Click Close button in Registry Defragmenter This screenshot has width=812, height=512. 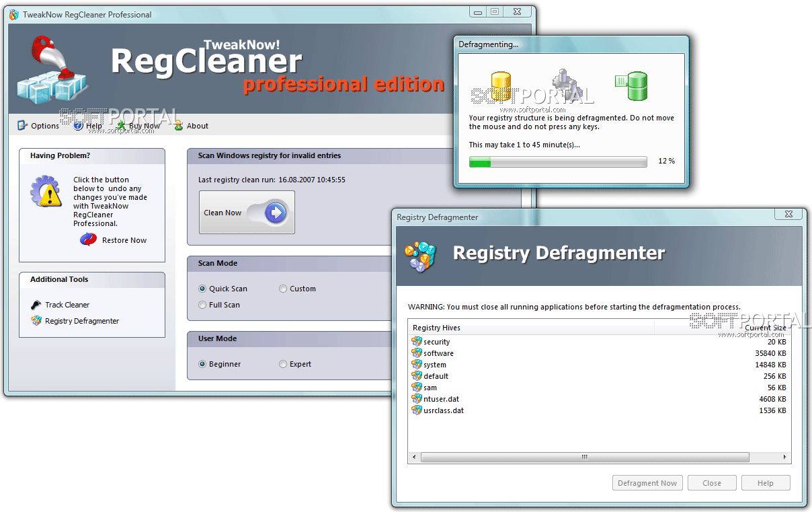click(712, 483)
